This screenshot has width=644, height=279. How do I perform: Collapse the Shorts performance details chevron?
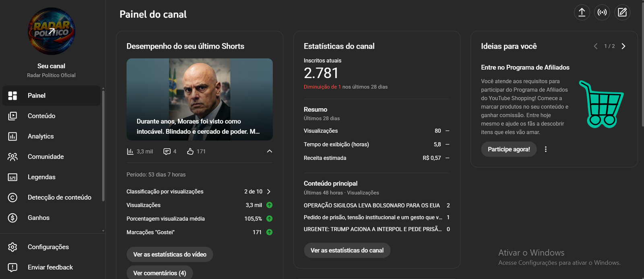(x=269, y=151)
